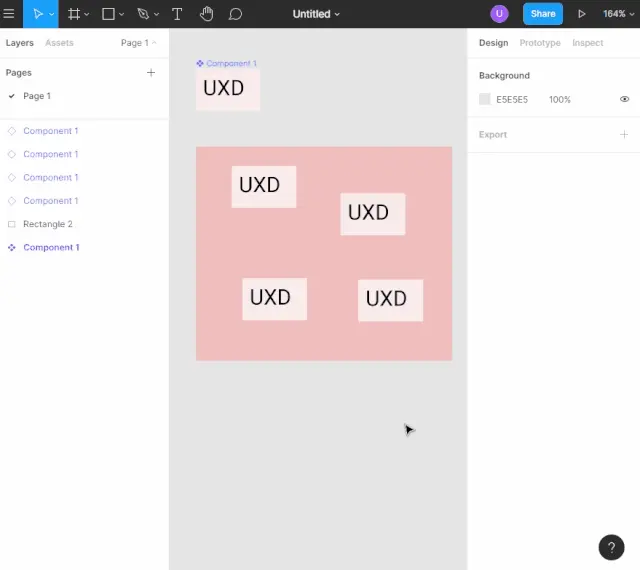Select the Rectangle shape tool
This screenshot has height=570, width=640.
[108, 14]
